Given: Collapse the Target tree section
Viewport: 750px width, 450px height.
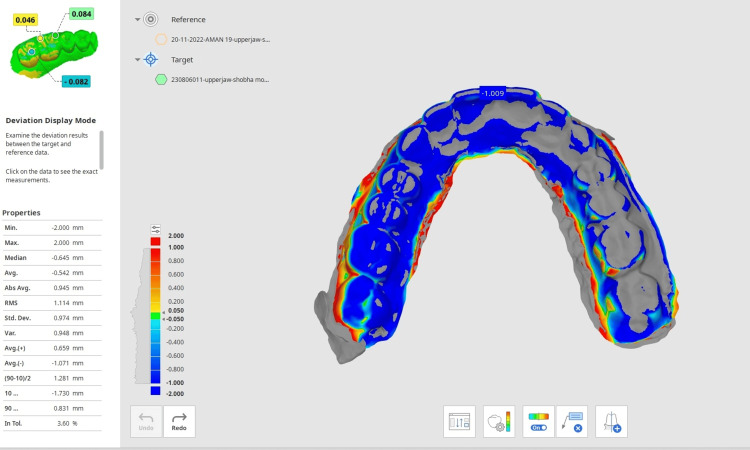Looking at the screenshot, I should click(x=137, y=60).
